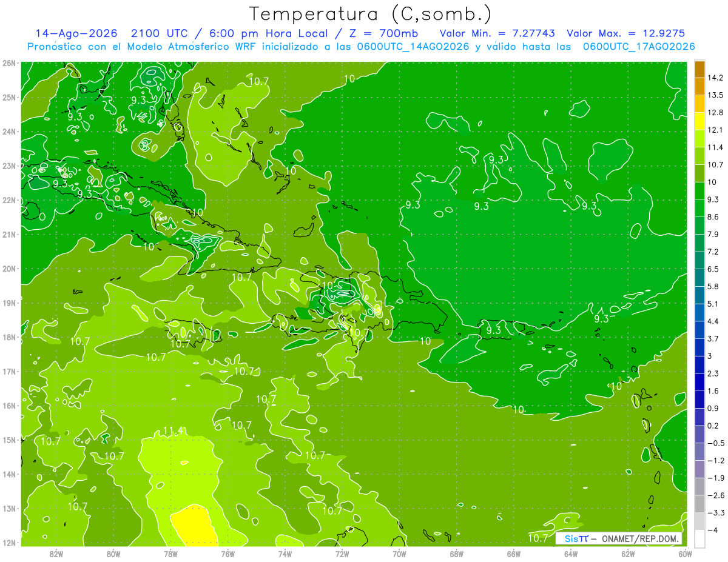The width and height of the screenshot is (728, 562).
Task: Click the colorbar tick label '5.1'
Action: (713, 304)
